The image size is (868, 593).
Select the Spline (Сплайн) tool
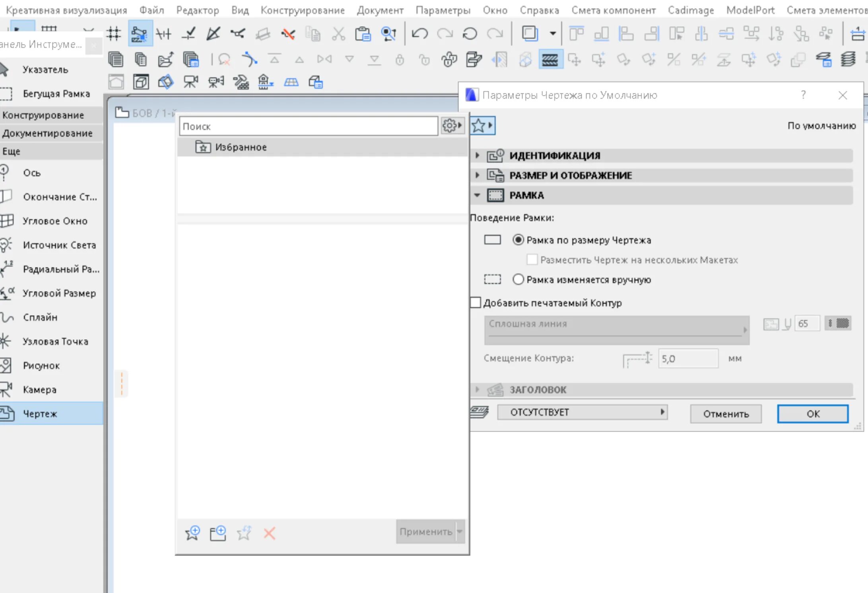coord(40,317)
